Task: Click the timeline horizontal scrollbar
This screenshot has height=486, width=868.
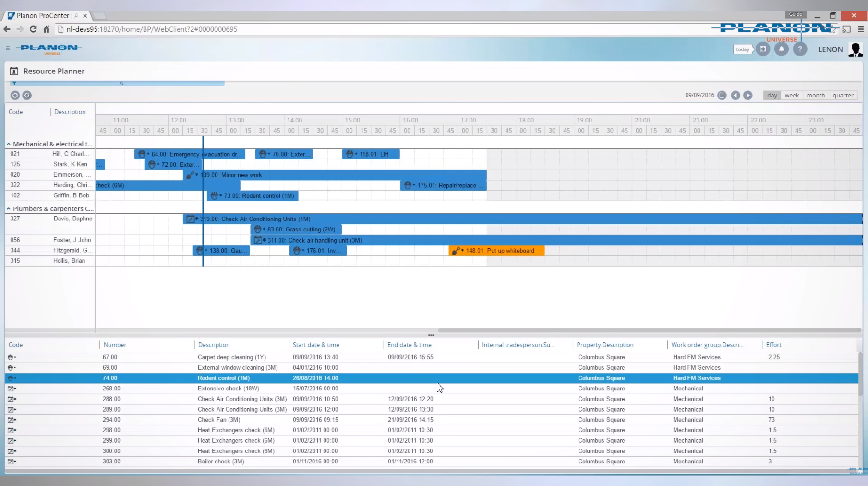Action: pyautogui.click(x=650, y=330)
